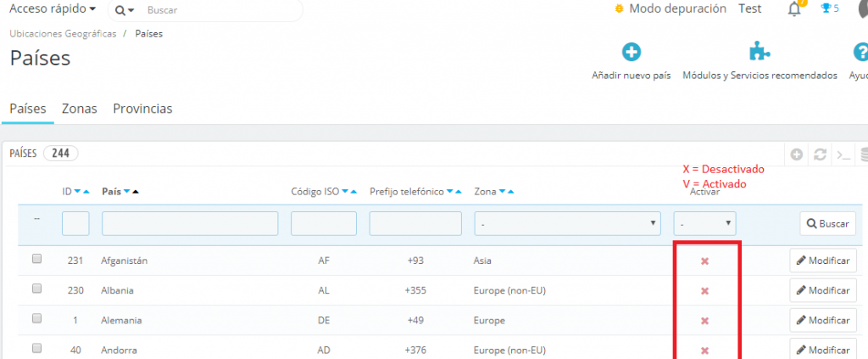The width and height of the screenshot is (868, 359).
Task: Expand the Acceso rápido dropdown
Action: 52,8
